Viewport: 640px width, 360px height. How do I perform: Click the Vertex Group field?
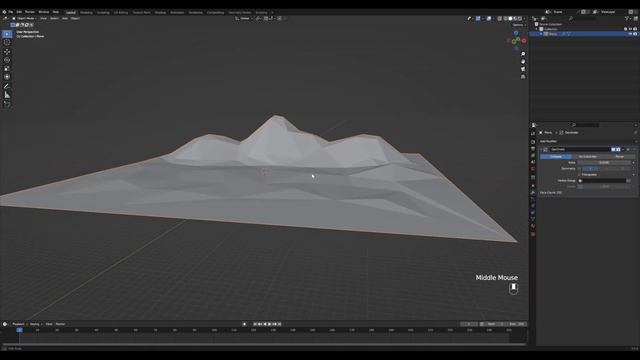tap(601, 180)
